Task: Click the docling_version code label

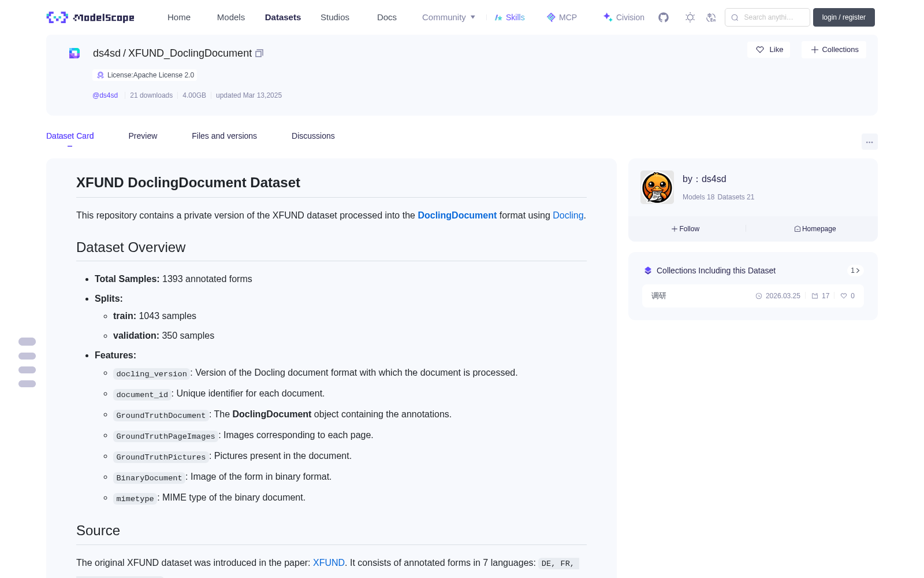Action: tap(151, 373)
